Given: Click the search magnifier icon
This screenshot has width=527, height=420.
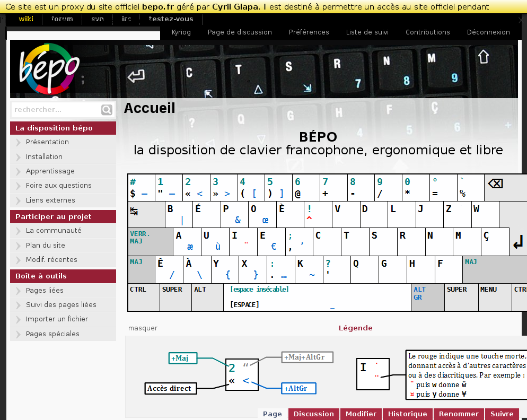Looking at the screenshot, I should 107,110.
